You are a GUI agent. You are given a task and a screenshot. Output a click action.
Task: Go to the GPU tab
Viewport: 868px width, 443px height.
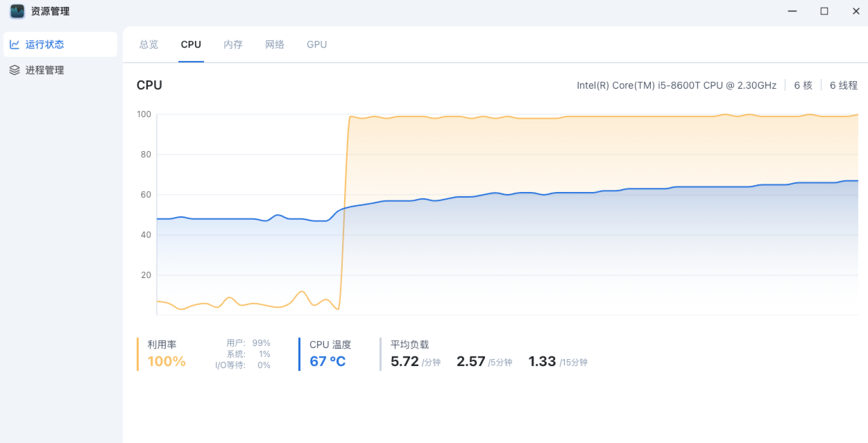coord(316,44)
